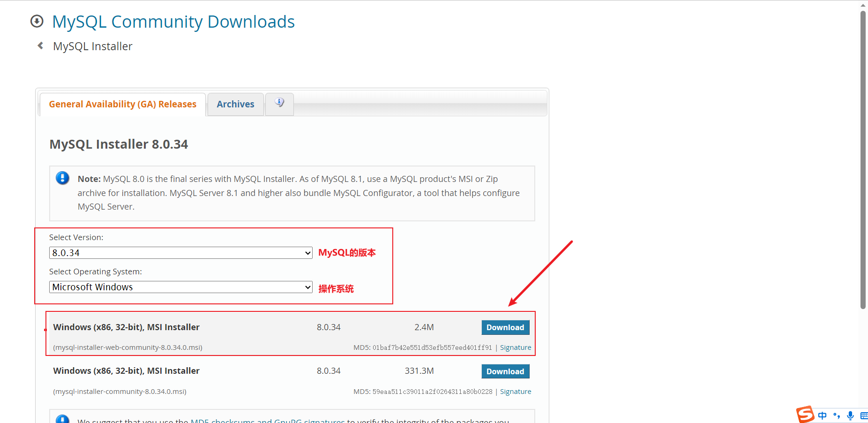Click the vertical scrollbar thumb

pos(863,159)
